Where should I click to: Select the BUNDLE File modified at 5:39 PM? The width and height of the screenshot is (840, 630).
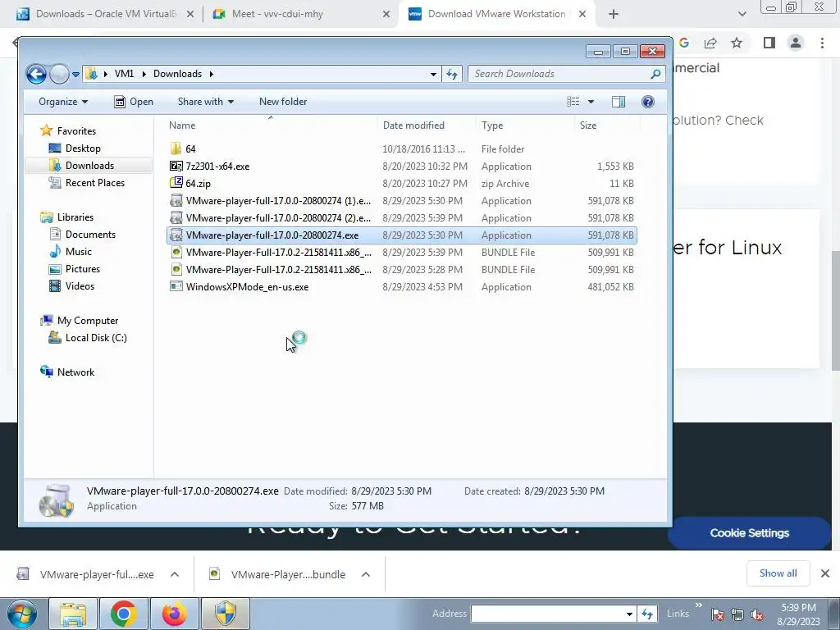[x=402, y=253]
